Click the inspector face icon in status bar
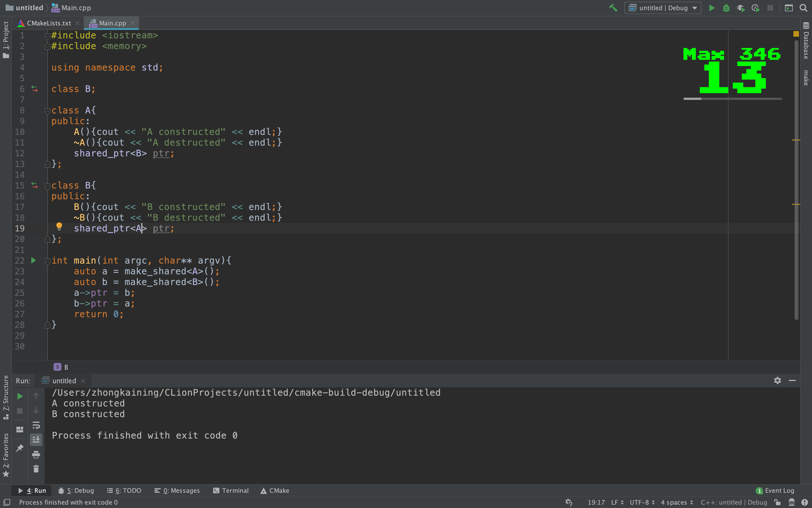 point(791,502)
